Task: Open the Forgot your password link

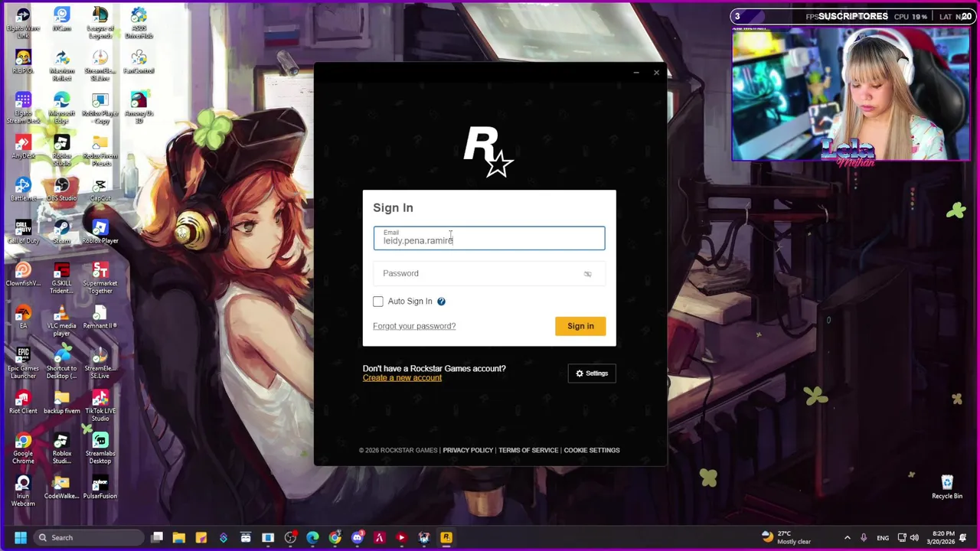Action: (x=414, y=326)
